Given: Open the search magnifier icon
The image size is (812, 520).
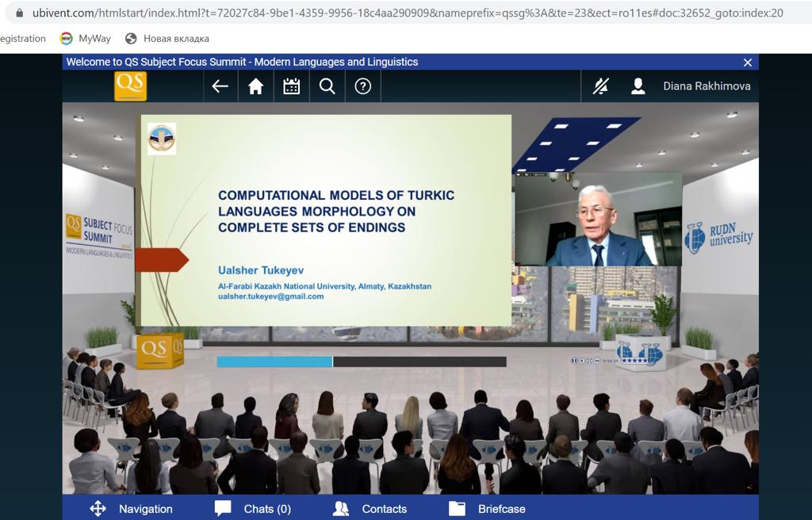Looking at the screenshot, I should (327, 86).
